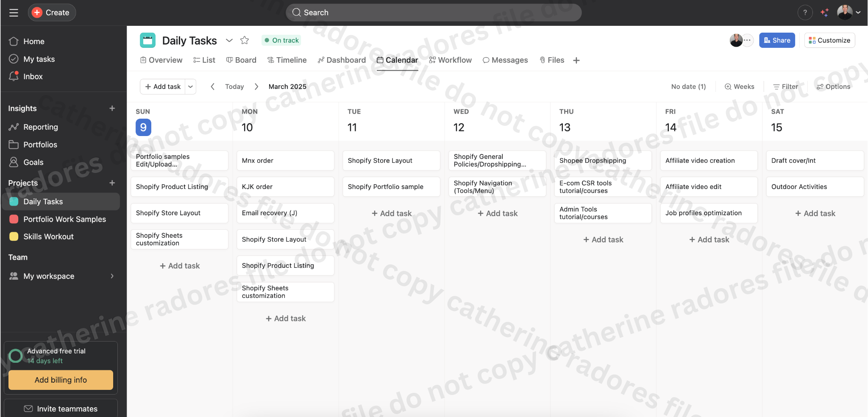Open the Inbox bell icon

point(14,76)
